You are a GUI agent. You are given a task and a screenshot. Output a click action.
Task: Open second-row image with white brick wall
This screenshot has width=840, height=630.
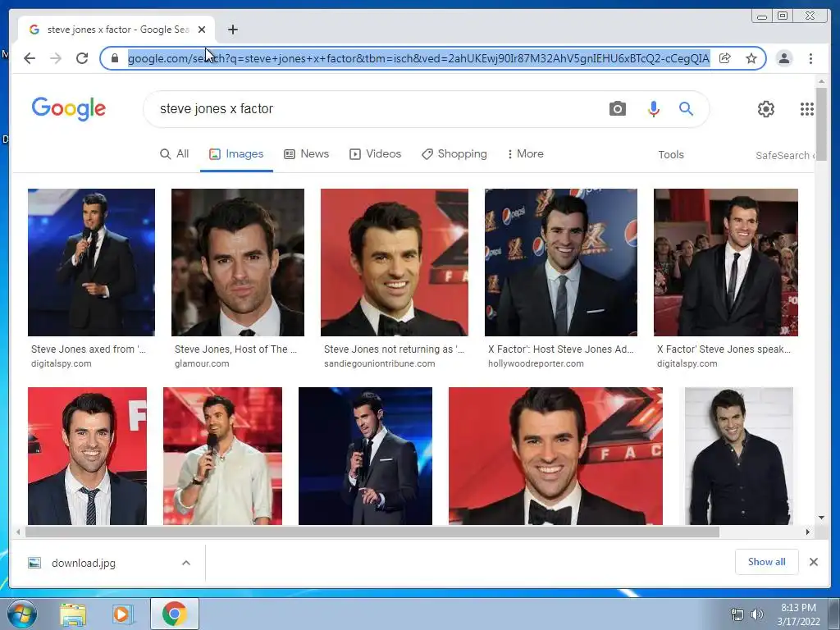[739, 456]
